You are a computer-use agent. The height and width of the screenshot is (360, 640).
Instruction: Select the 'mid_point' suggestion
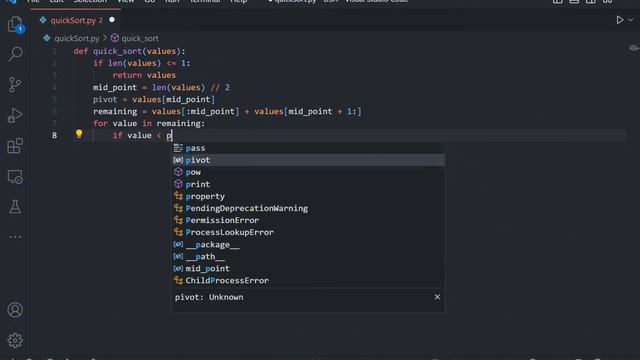(x=308, y=269)
